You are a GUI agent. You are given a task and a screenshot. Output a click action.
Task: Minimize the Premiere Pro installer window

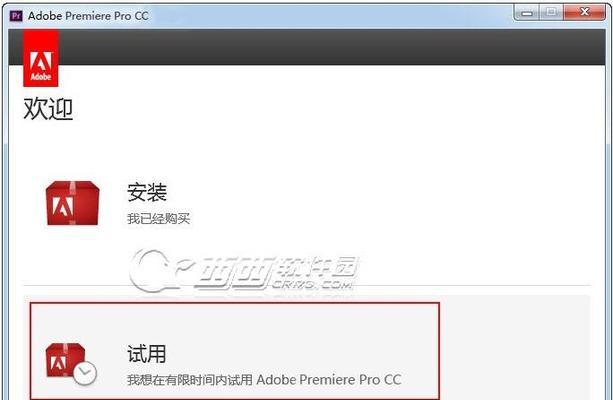(527, 13)
